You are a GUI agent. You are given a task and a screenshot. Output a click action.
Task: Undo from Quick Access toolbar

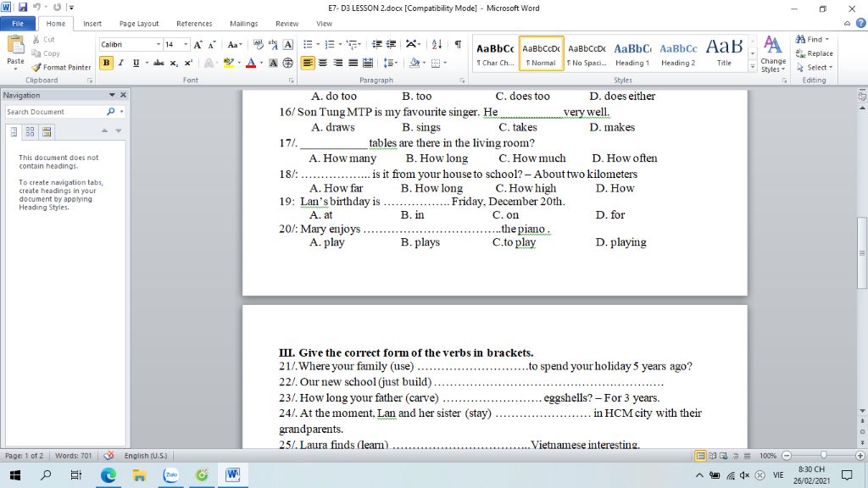tap(36, 7)
